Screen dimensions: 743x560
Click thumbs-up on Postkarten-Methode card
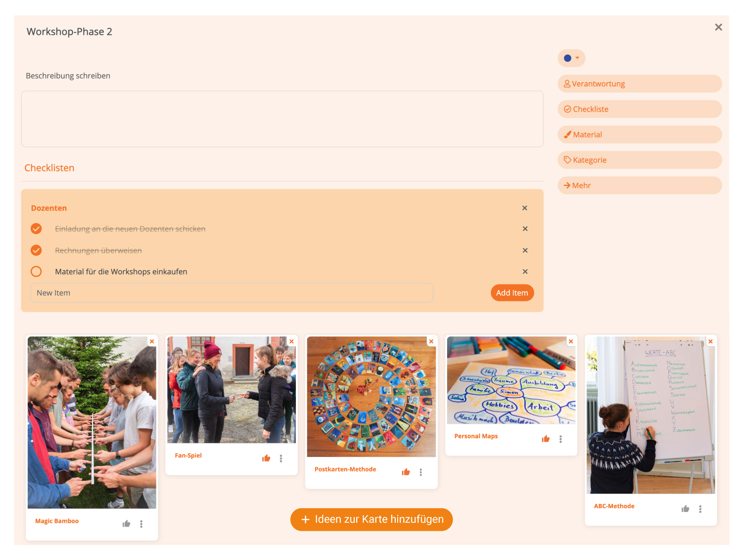coord(406,472)
